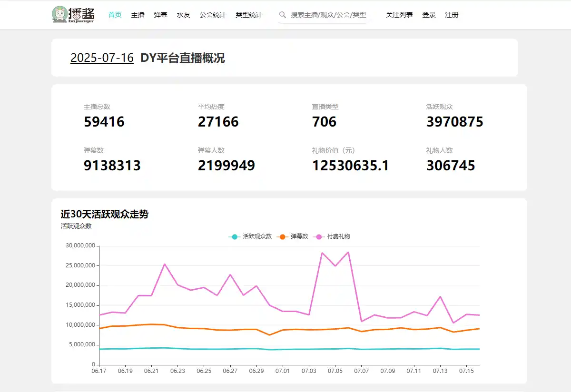Go to the 弹幕 page
Image resolution: width=571 pixels, height=392 pixels.
click(160, 15)
